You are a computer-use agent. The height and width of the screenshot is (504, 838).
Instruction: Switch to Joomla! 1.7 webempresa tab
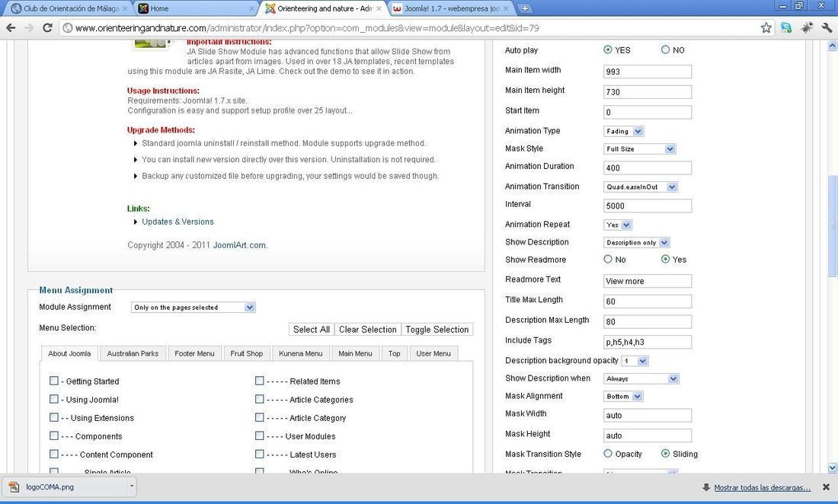[x=450, y=8]
